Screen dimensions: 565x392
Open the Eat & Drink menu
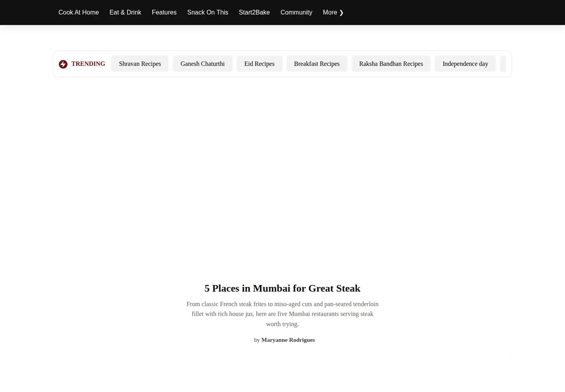[125, 13]
